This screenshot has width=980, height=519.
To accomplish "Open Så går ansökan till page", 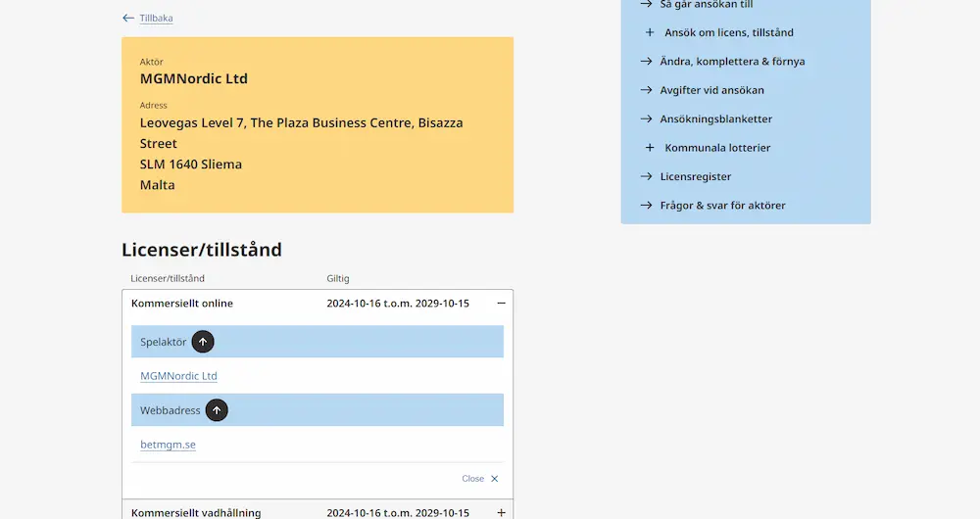I will (707, 4).
